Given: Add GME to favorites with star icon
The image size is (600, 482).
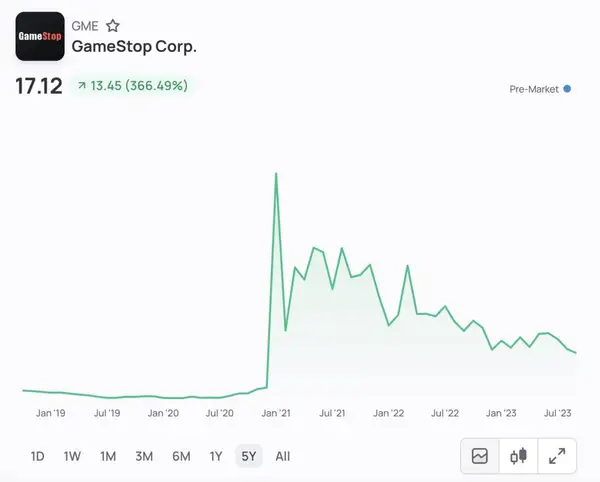Looking at the screenshot, I should click(x=113, y=26).
